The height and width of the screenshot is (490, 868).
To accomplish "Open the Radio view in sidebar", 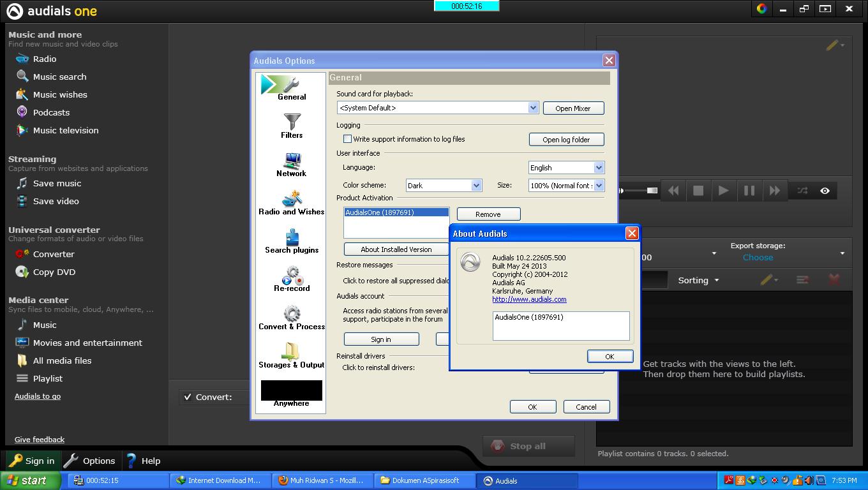I will (x=36, y=59).
